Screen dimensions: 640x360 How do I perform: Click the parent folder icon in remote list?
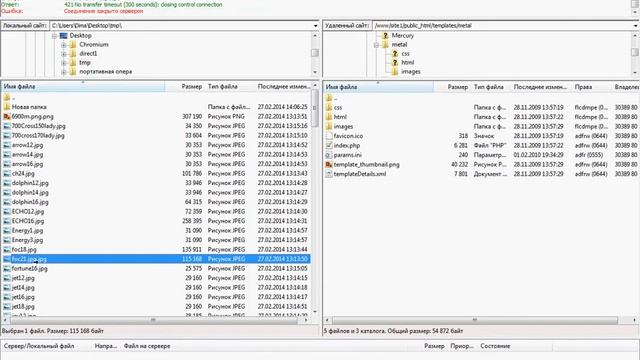329,98
